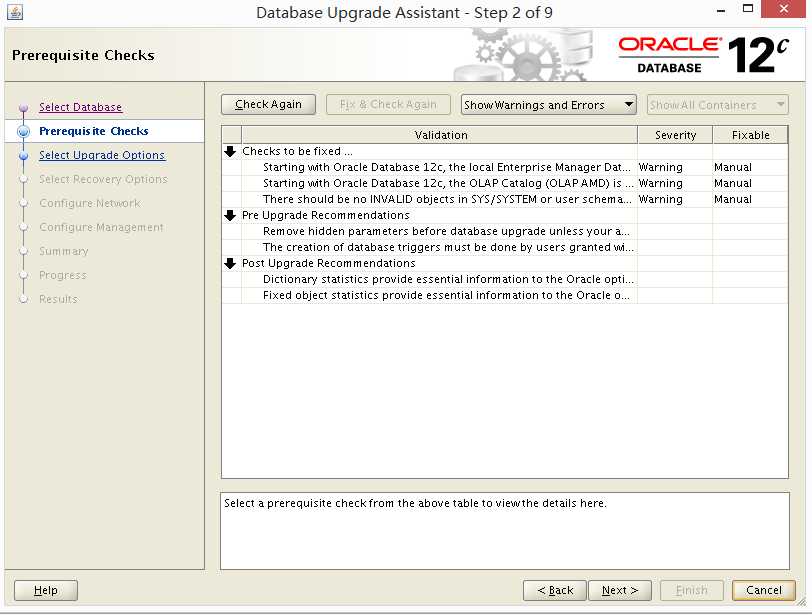Click the Fixable column header
Viewport: 812px width, 615px height.
tap(750, 135)
